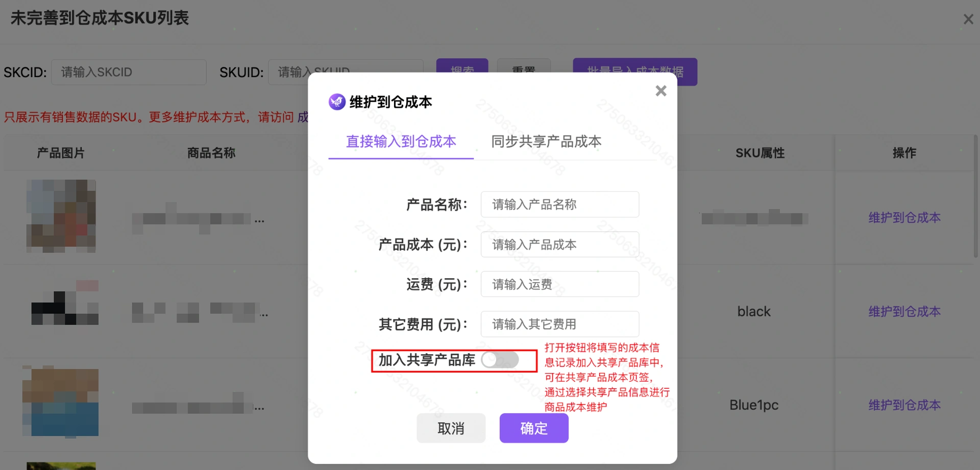The width and height of the screenshot is (980, 470).
Task: Focus the 产品成本 (元) input field
Action: (x=559, y=244)
